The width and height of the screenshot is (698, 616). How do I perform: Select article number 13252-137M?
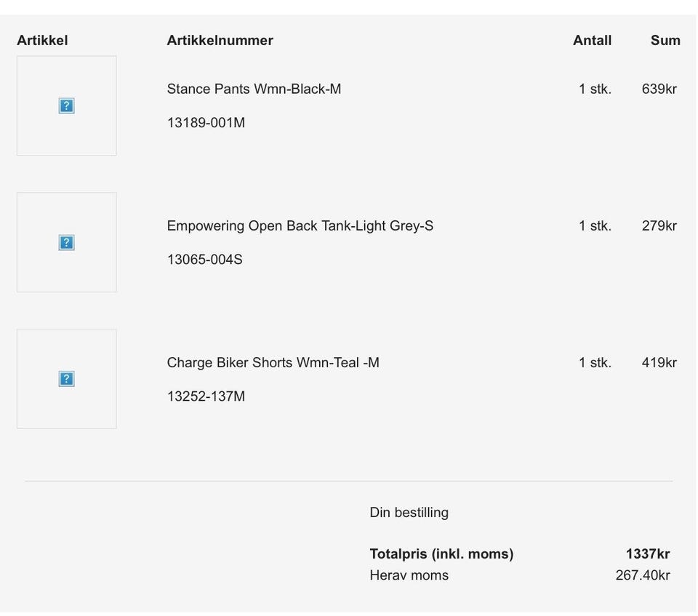[206, 396]
